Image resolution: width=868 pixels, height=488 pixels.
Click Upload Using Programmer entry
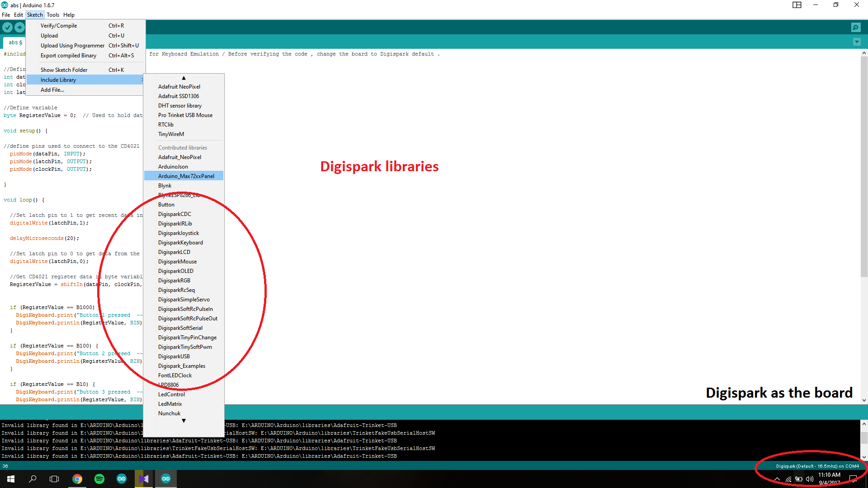(x=72, y=46)
